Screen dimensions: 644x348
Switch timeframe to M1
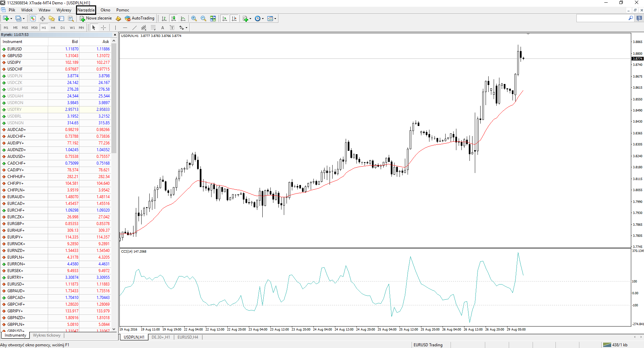(x=6, y=28)
